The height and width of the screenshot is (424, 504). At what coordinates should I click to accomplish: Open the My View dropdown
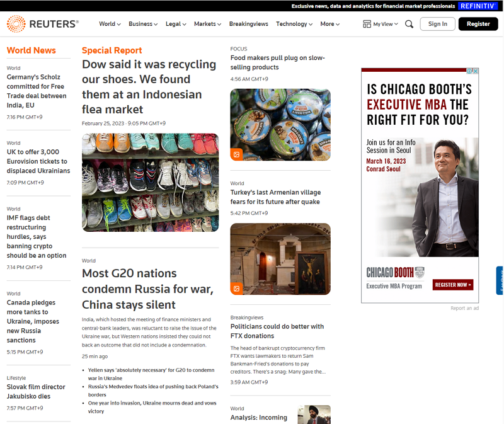tap(386, 24)
